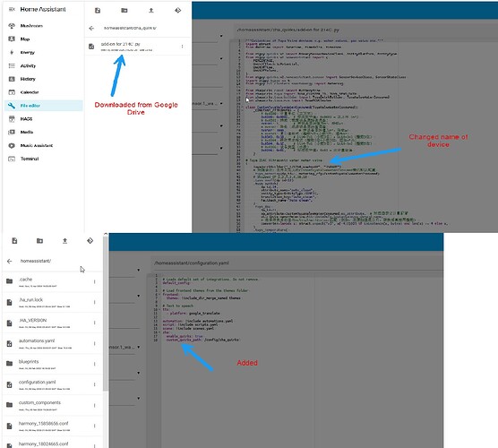Click the Terminal icon in the sidebar
498x448 pixels.
pyautogui.click(x=12, y=159)
